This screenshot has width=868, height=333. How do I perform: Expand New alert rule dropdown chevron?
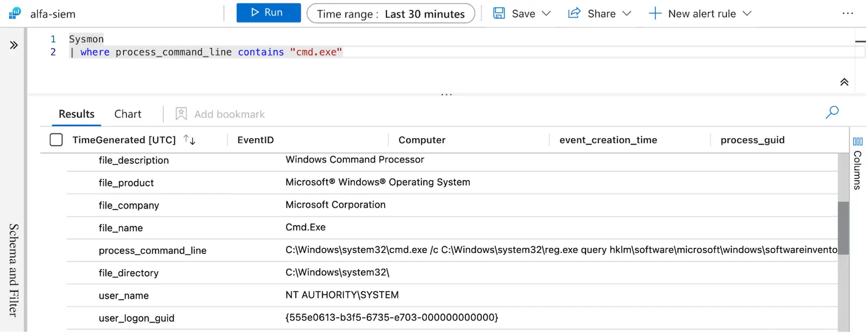[746, 13]
